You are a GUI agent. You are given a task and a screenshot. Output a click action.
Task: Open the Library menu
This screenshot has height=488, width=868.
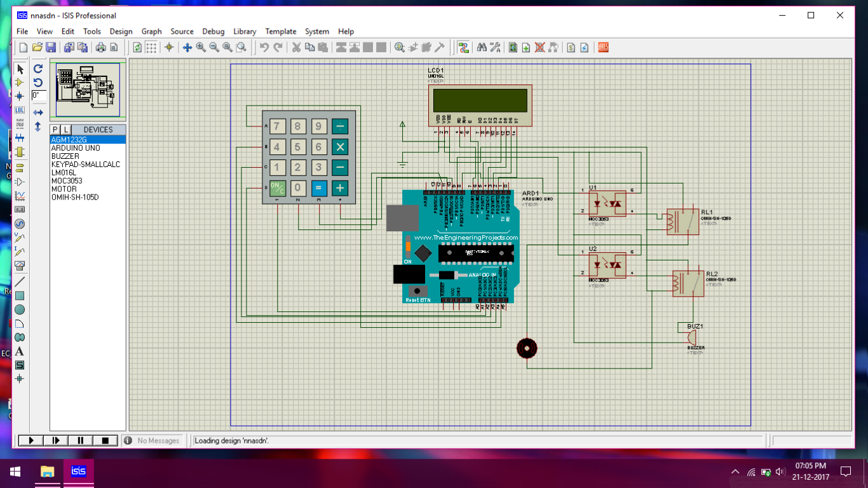[244, 31]
